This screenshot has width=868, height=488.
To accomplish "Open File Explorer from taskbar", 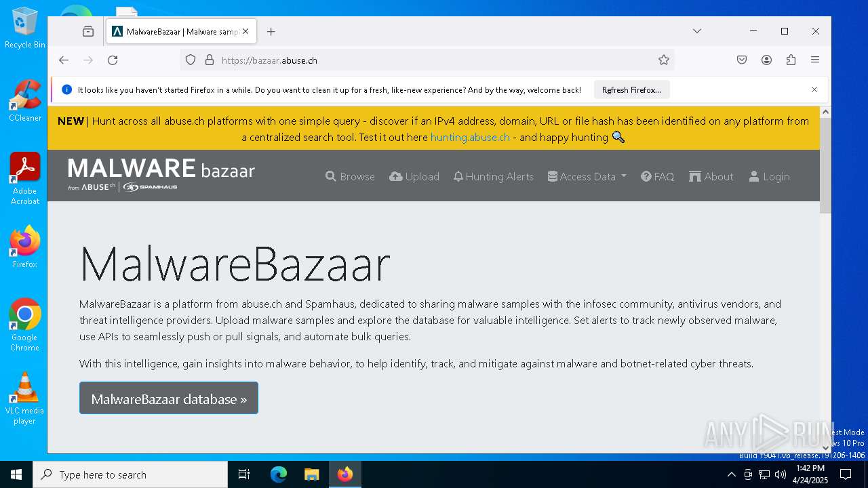I will tap(311, 474).
